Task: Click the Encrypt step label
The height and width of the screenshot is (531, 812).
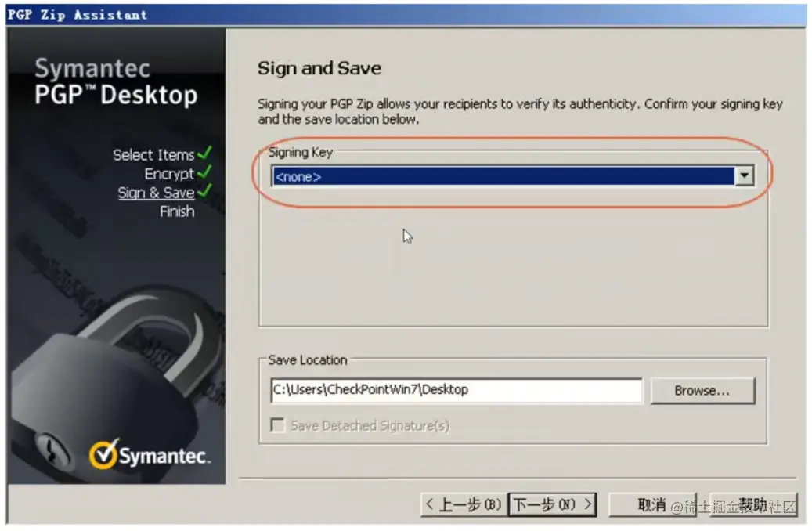Action: [x=169, y=174]
